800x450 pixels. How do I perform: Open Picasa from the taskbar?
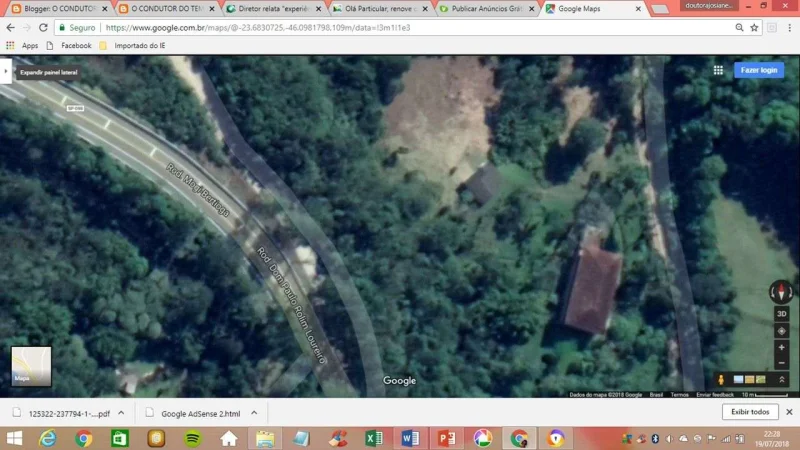click(483, 438)
